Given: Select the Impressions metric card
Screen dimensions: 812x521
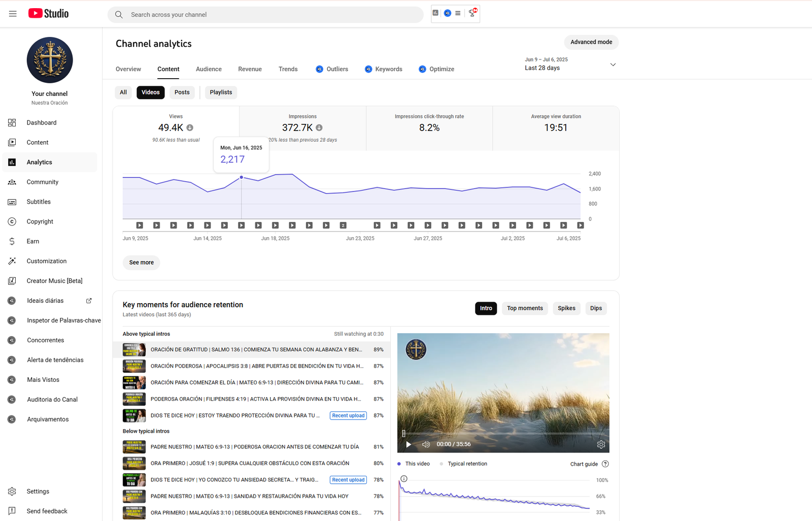Looking at the screenshot, I should pos(302,128).
